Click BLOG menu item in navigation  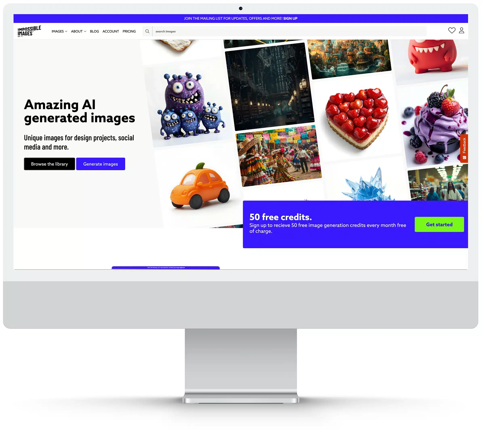94,31
